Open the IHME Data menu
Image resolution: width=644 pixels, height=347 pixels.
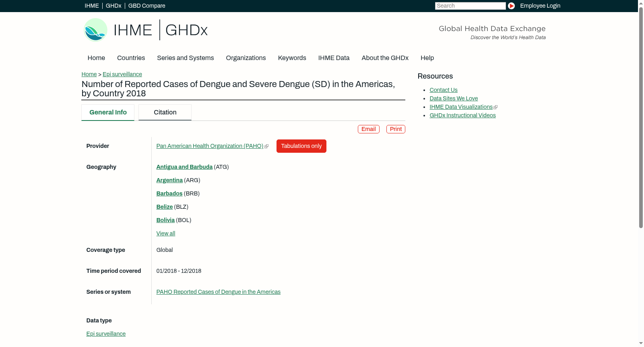click(x=334, y=58)
